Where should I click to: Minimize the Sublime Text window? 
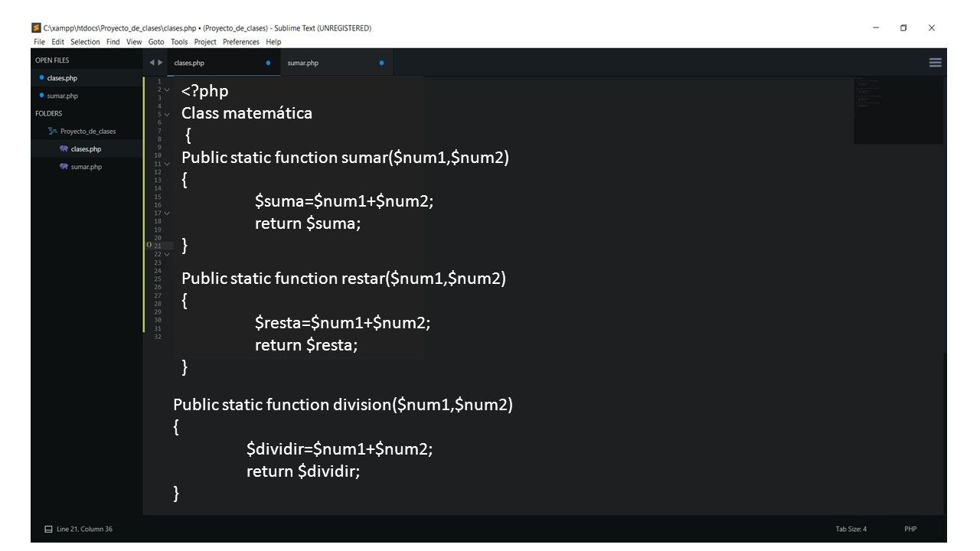[876, 28]
